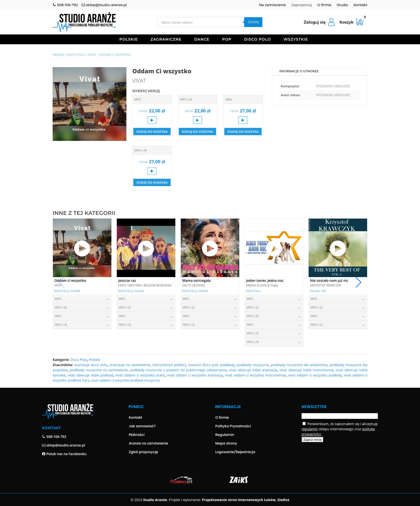Expand WAV (-4) option under Jeden taniec jedna noc
Screen dimensions: 420x506
274,342
